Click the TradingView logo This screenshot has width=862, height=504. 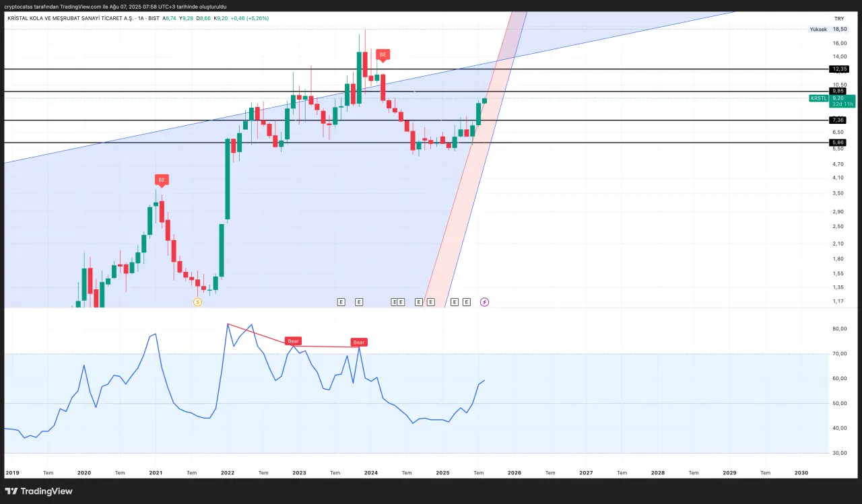tap(38, 491)
